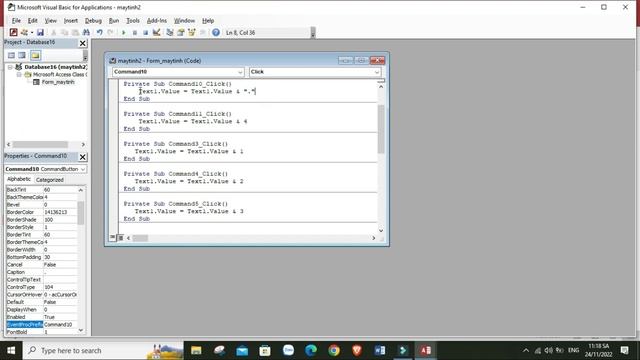Save the project with floppy disk icon
The height and width of the screenshot is (360, 640).
40,32
